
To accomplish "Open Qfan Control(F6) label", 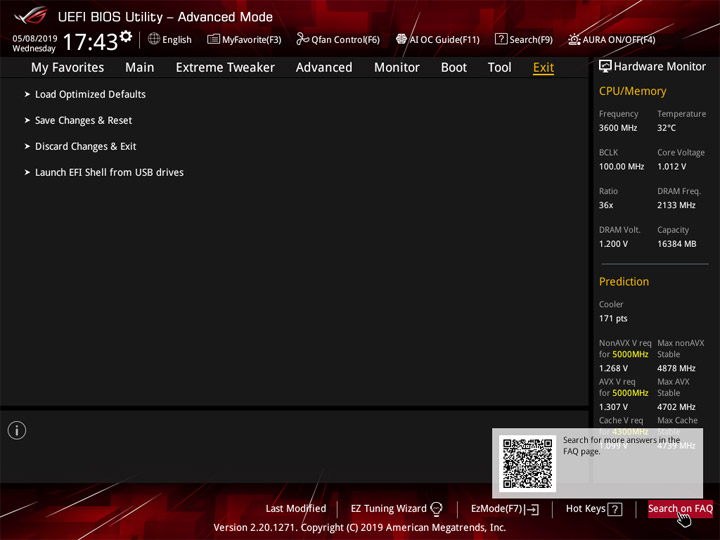I will [345, 39].
